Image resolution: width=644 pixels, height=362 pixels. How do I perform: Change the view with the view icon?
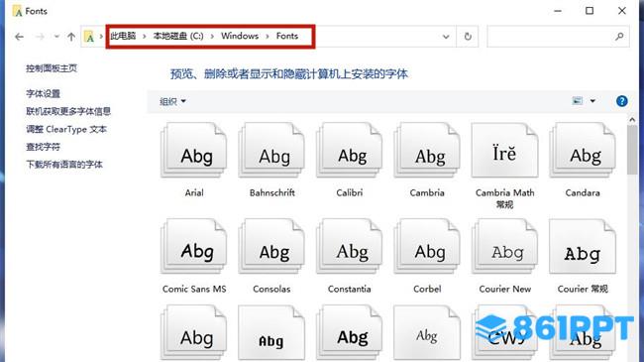(578, 101)
